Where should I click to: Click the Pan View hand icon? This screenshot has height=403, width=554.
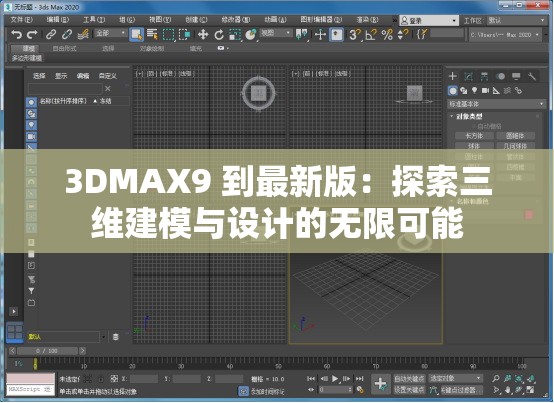click(508, 390)
